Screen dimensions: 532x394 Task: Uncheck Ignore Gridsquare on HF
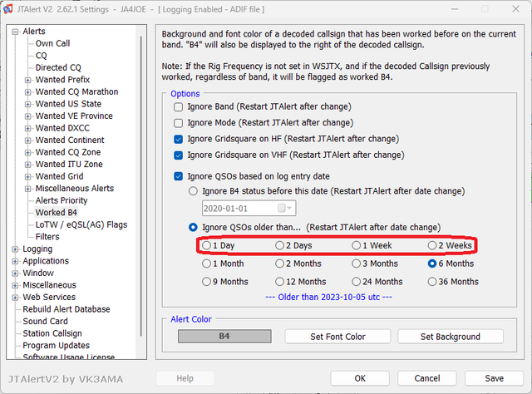point(178,139)
